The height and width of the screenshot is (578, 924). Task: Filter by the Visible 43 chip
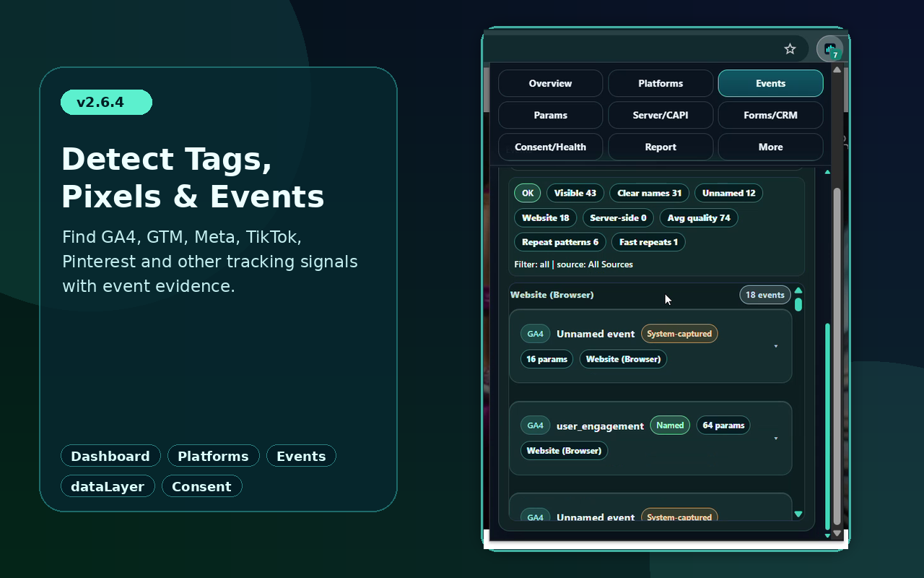click(575, 193)
